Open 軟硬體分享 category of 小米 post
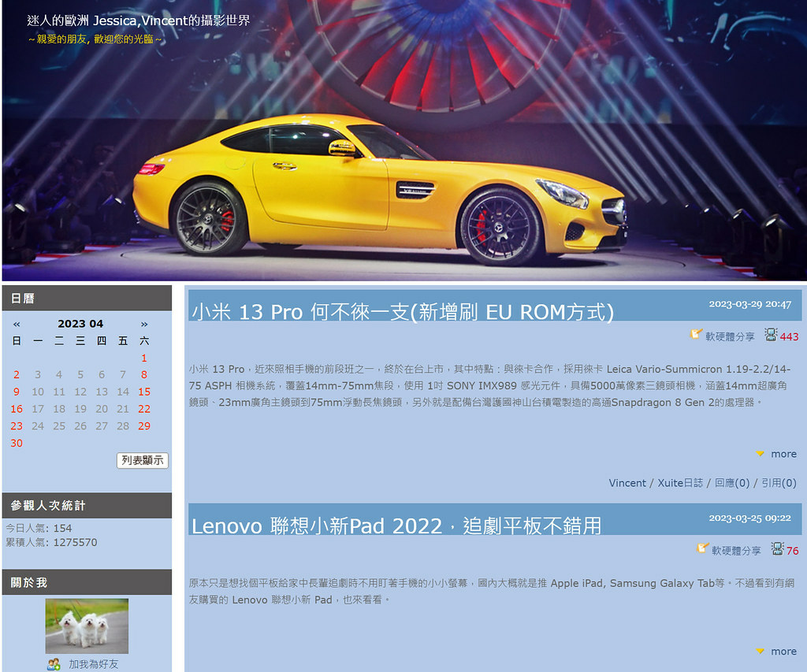Viewport: 807px width, 672px height. pyautogui.click(x=730, y=336)
